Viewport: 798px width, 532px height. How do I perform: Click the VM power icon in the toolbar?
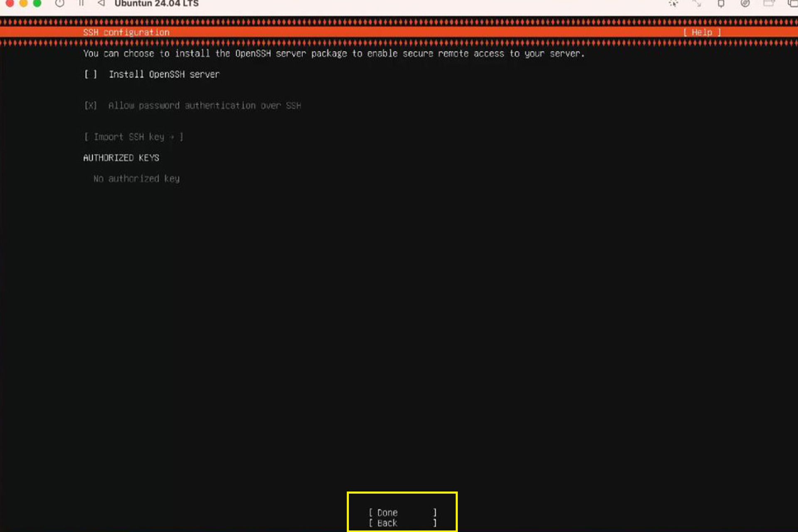(60, 3)
